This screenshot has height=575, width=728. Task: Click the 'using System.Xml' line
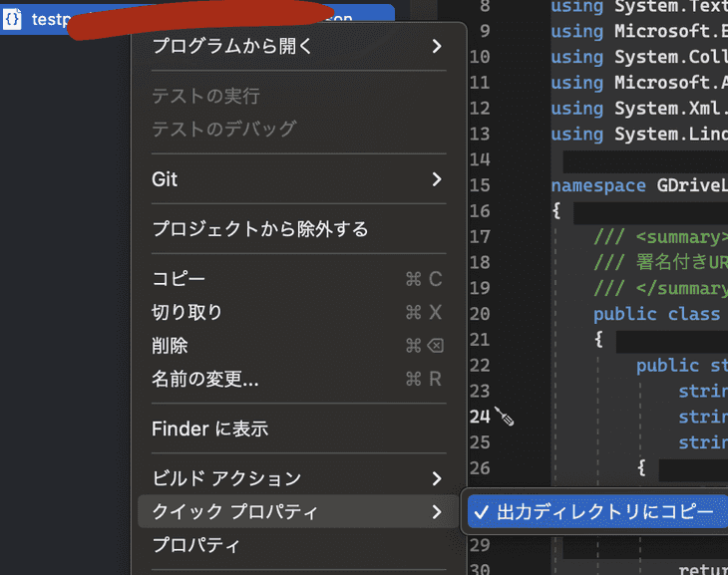(639, 109)
